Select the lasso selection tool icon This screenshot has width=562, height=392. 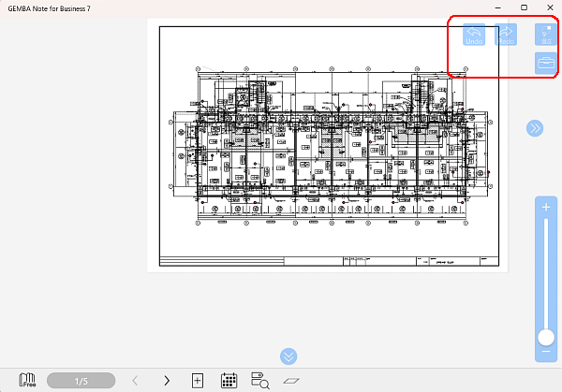coord(546,35)
